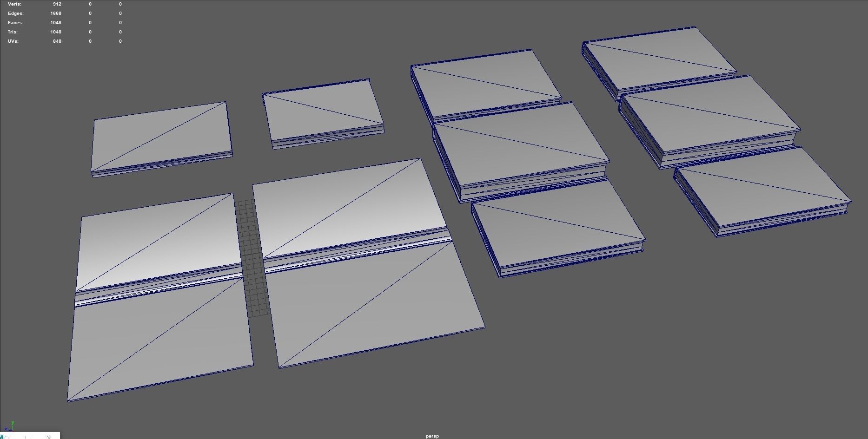Click the 912 vertex count value
Screen dimensions: 868x439
tap(57, 4)
